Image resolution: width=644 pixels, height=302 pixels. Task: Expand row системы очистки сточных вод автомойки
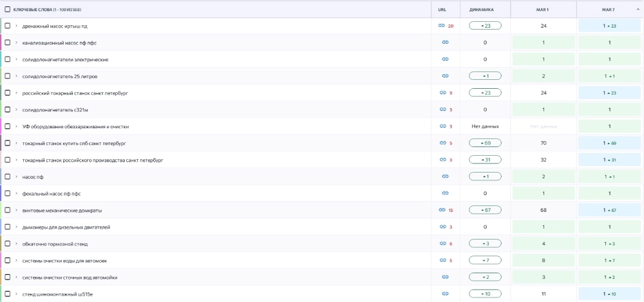(x=17, y=277)
